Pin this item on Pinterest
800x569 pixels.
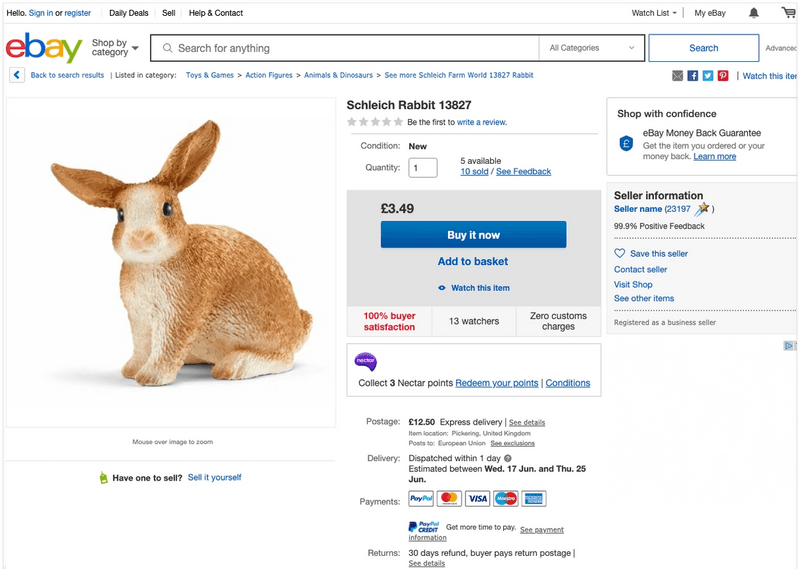(x=723, y=76)
